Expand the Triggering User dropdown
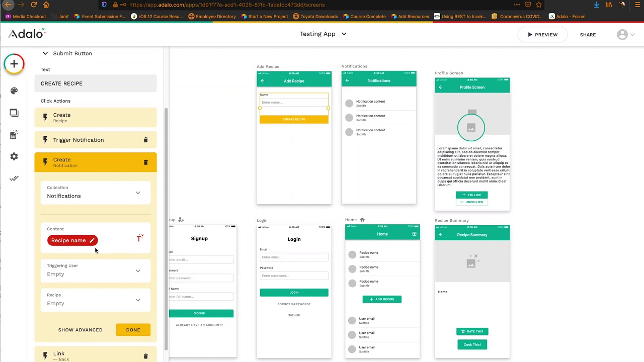Viewport: 644px width, 362px height. click(138, 271)
